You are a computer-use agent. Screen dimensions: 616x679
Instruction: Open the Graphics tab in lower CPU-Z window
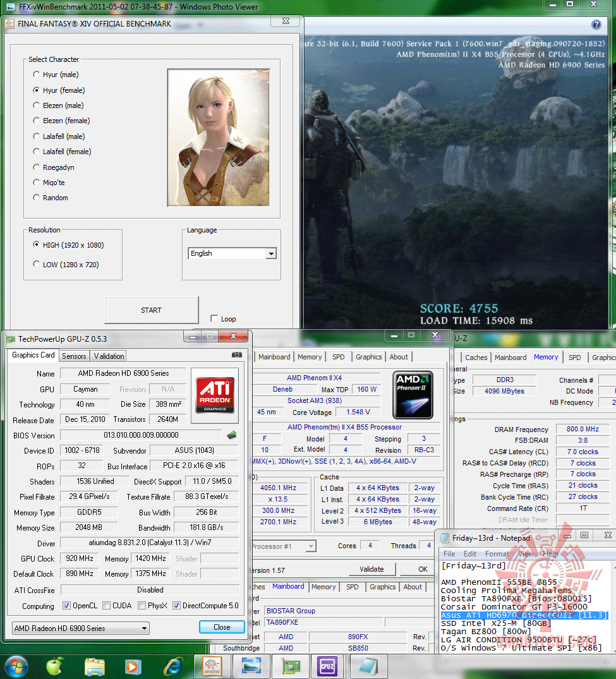(x=382, y=587)
